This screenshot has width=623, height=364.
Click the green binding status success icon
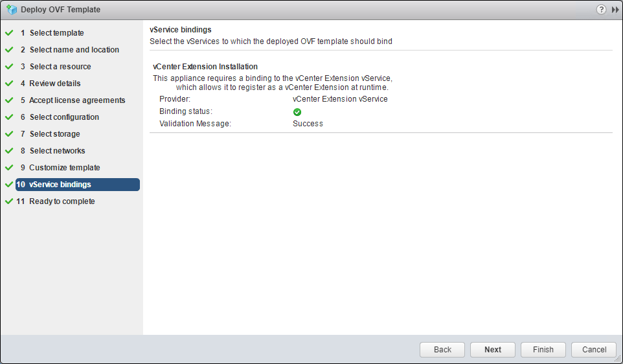(297, 112)
